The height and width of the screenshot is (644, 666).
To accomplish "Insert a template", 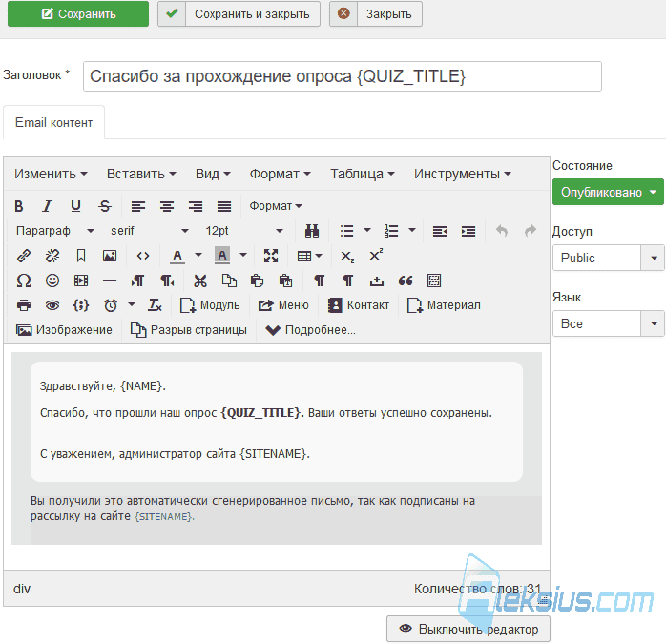I will pos(434,280).
